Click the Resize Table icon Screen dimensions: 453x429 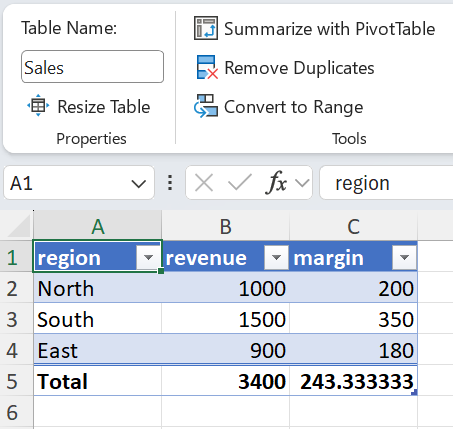[38, 106]
